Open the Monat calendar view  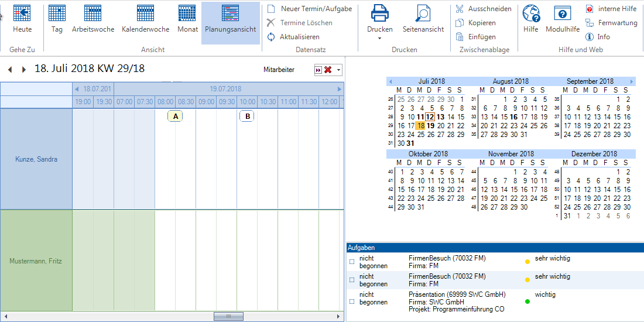(187, 13)
